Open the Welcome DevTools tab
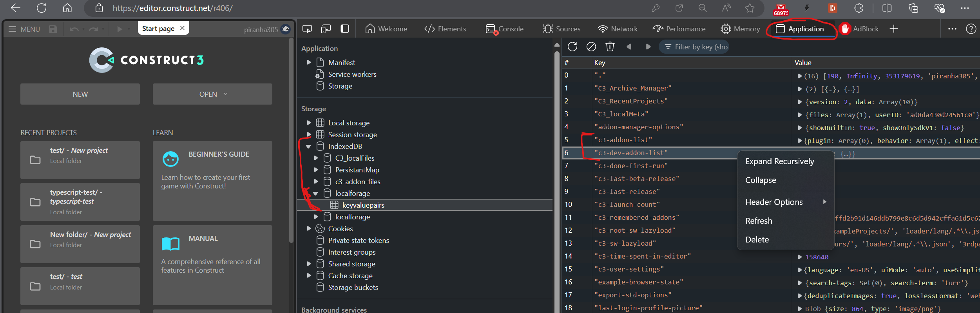 tap(386, 29)
